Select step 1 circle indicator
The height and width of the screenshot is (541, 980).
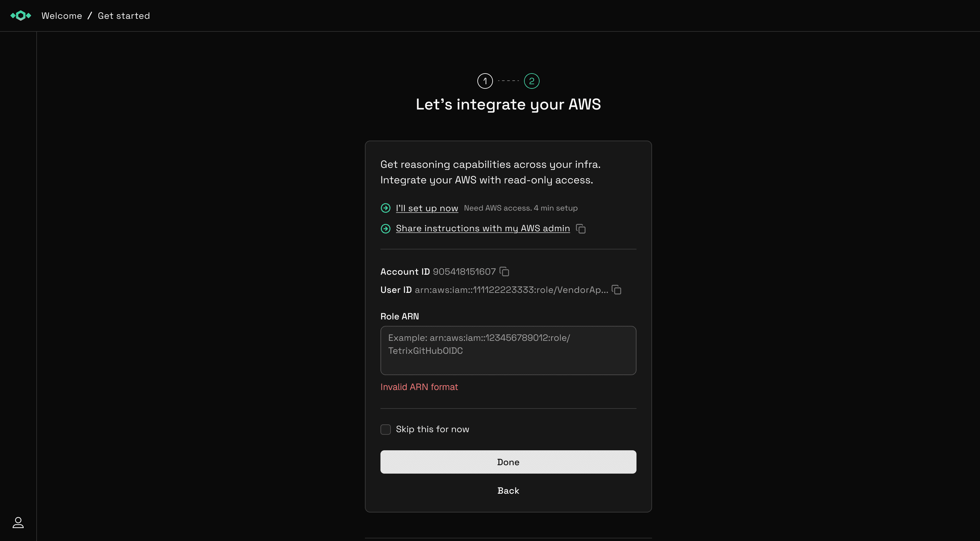pos(485,81)
